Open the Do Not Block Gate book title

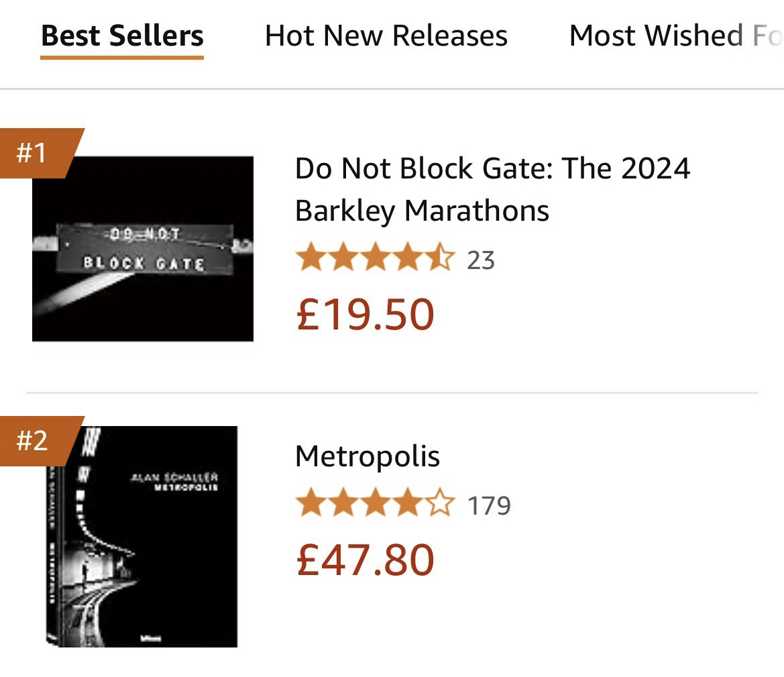pyautogui.click(x=492, y=189)
